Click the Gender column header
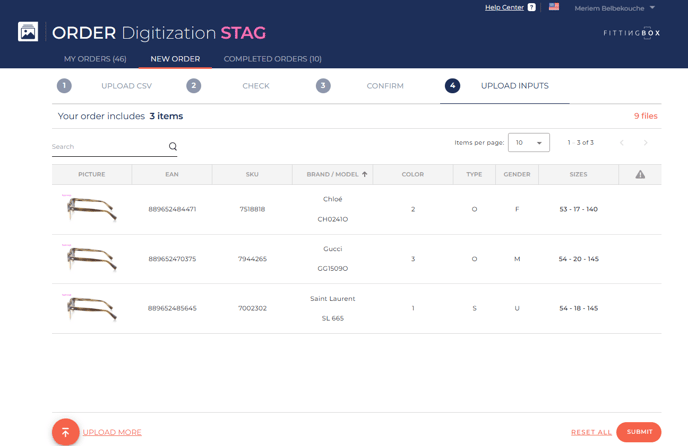This screenshot has height=446, width=688. [x=517, y=174]
